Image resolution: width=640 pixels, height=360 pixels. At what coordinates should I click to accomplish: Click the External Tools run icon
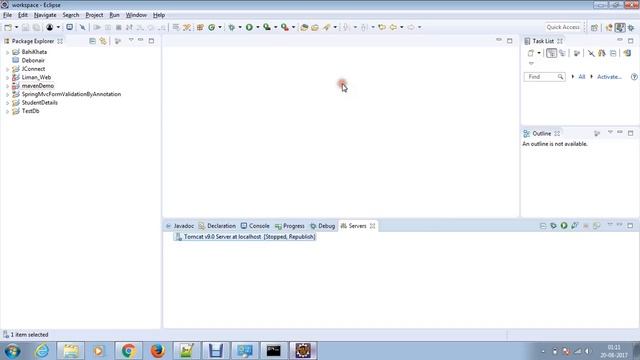[285, 27]
